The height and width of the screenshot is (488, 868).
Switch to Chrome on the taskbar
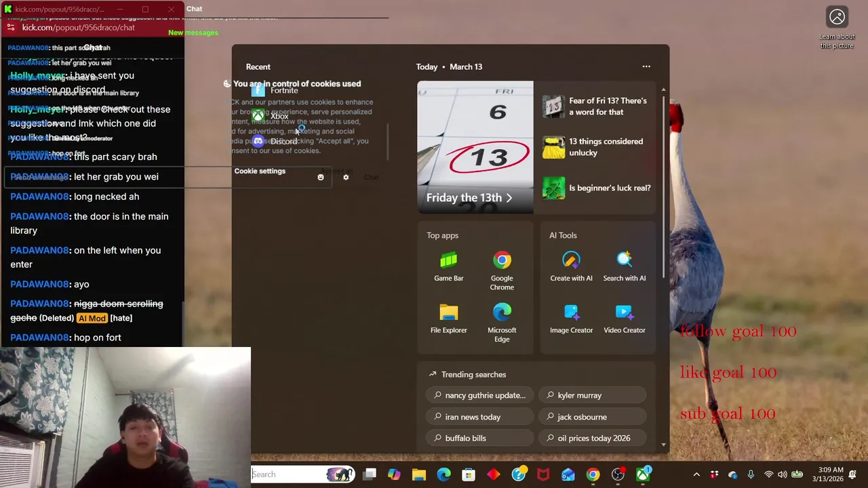click(x=593, y=474)
